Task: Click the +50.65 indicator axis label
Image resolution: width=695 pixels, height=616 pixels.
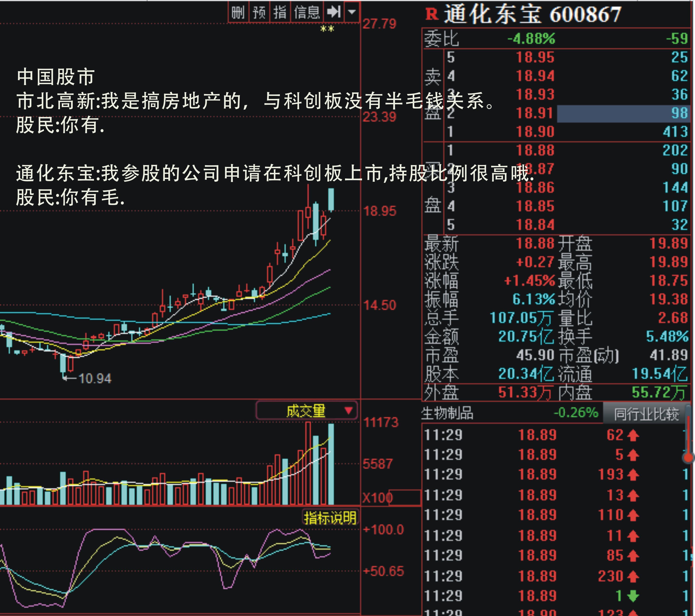Action: coord(383,571)
